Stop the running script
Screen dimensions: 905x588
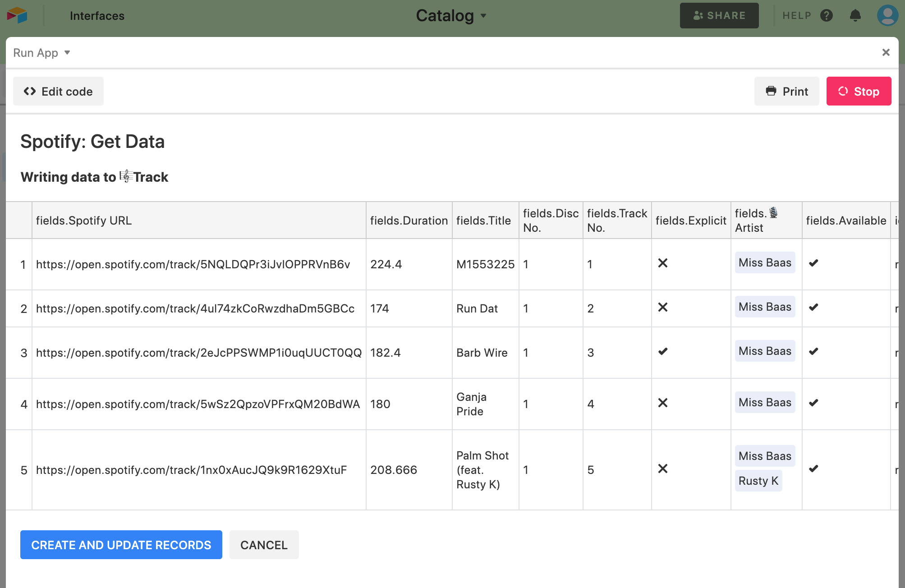click(x=859, y=91)
